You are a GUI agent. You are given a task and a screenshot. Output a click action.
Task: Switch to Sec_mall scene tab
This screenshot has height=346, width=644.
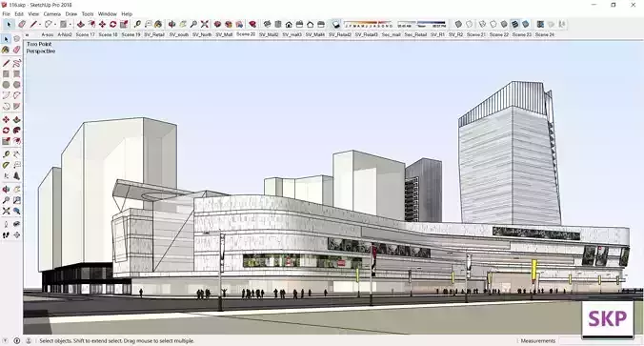(x=391, y=35)
